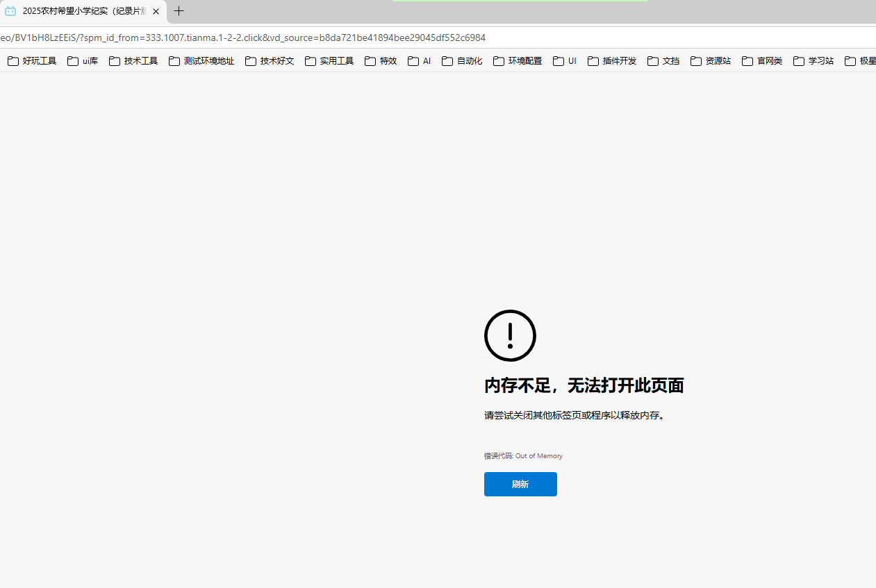Viewport: 876px width, 588px height.
Task: Click the 错误代码: Out of Memory text
Action: coord(523,456)
